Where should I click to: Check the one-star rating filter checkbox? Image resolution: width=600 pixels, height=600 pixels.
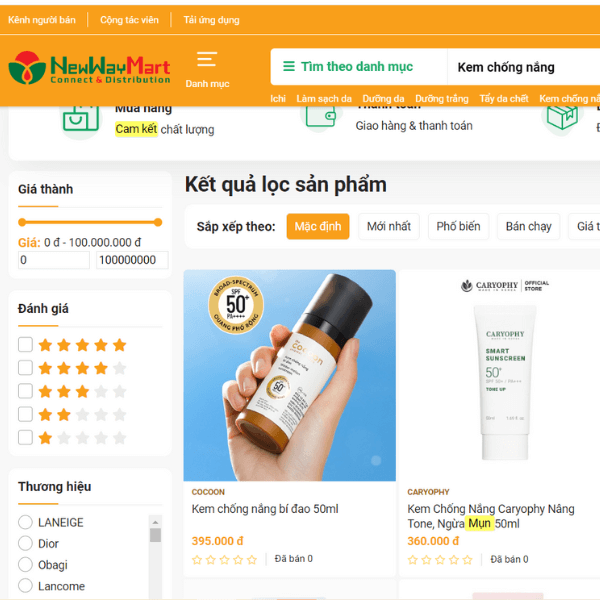point(25,437)
